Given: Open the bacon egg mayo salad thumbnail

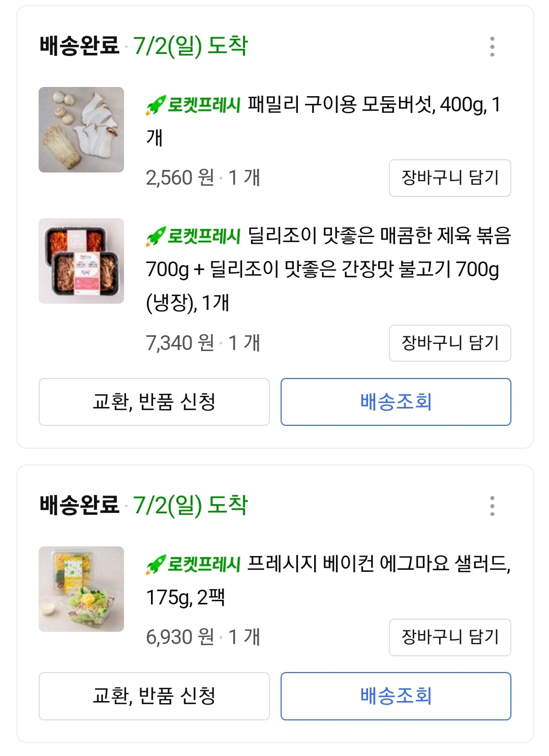Looking at the screenshot, I should coord(81,589).
